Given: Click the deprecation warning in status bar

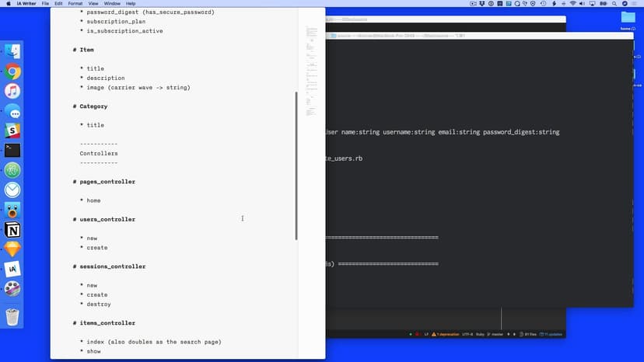Looking at the screenshot, I should (444, 334).
